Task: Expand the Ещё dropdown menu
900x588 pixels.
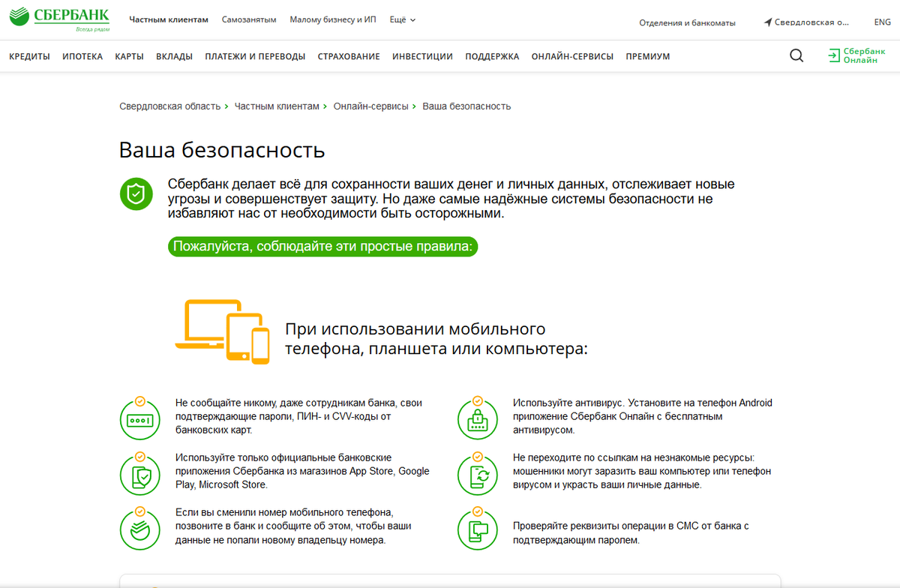Action: pyautogui.click(x=403, y=20)
